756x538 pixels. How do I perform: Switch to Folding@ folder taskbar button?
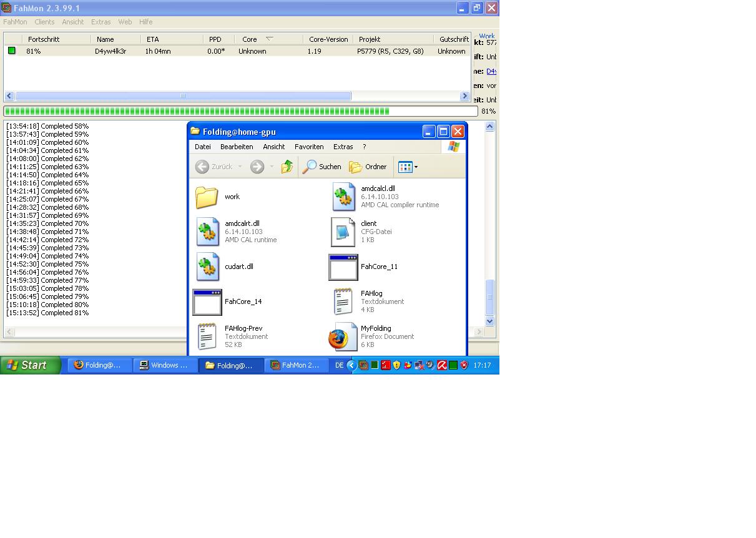232,365
